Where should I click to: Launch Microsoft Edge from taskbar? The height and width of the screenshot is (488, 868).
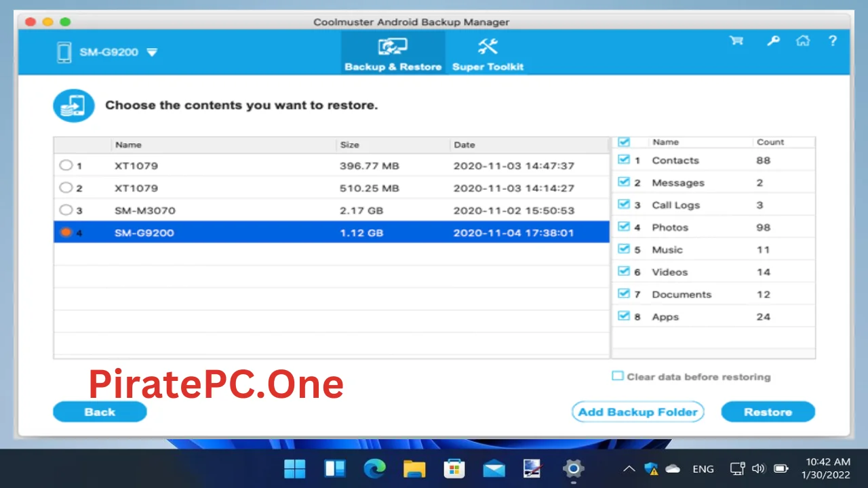(374, 468)
